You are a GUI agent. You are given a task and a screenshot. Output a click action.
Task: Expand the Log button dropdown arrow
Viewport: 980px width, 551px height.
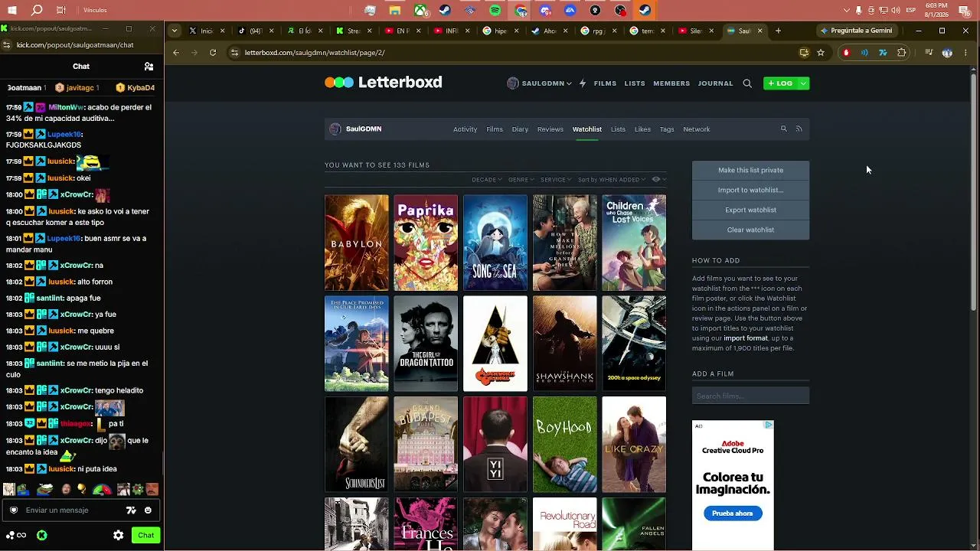(803, 83)
